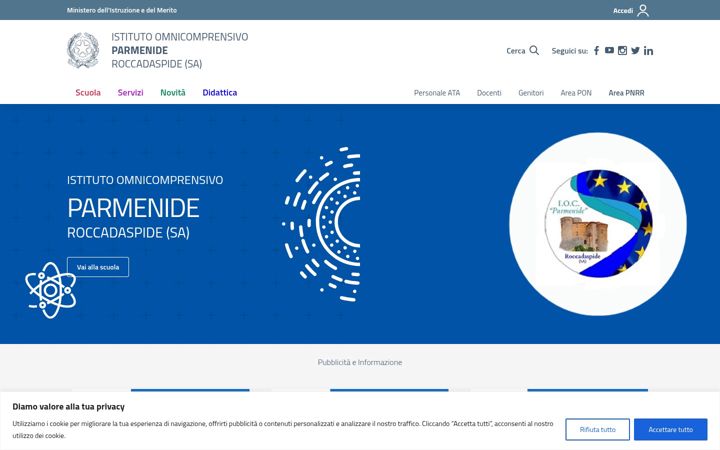Click the header title Istituto Omnicomprensivo Parmenide
This screenshot has height=450, width=720.
180,50
